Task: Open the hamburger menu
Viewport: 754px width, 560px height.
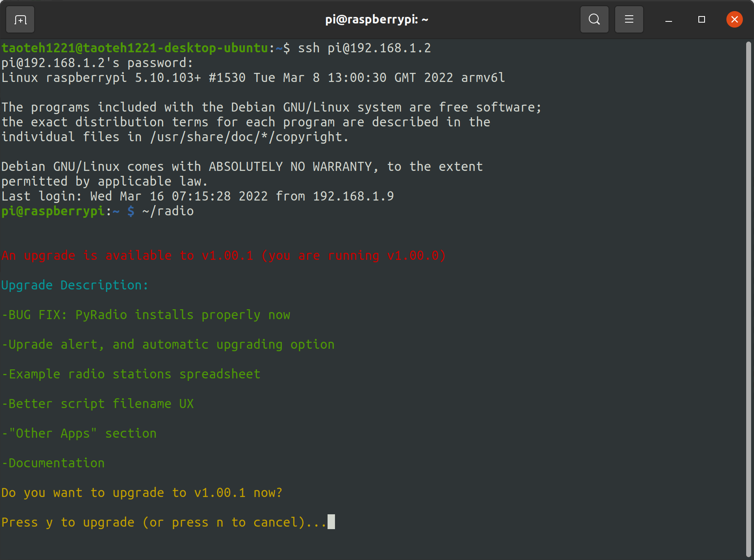Action: (629, 19)
